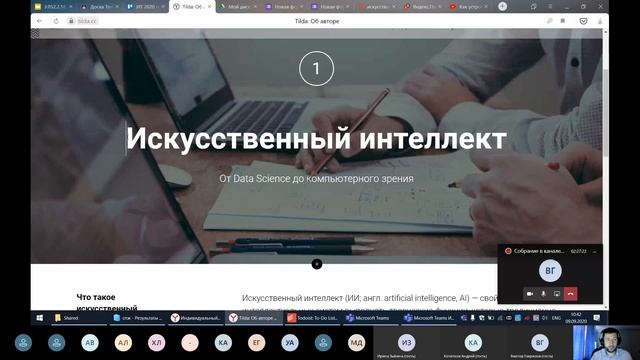Click the Собрание в канале call title

538,251
